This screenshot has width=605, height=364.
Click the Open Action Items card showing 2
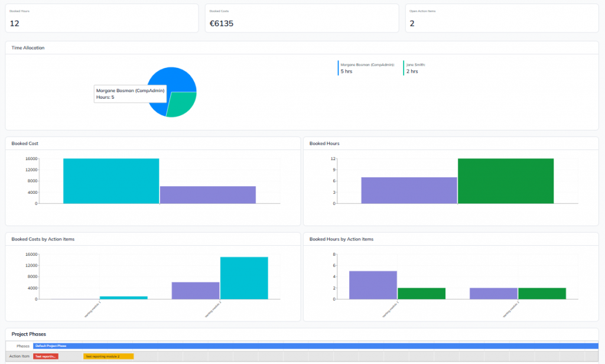point(502,18)
